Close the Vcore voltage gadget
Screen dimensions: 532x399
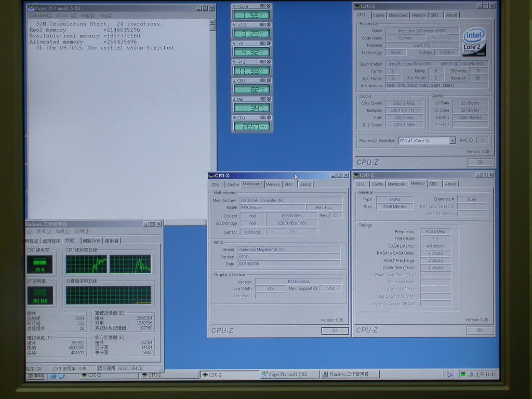tap(269, 6)
